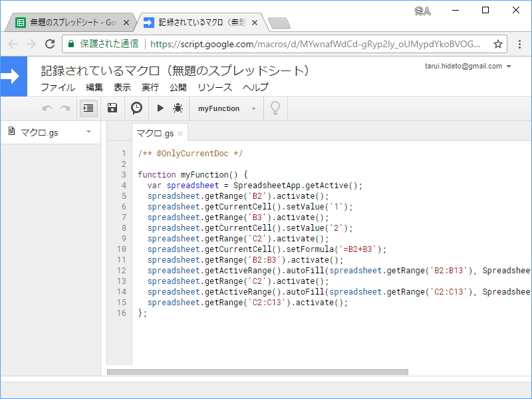Run the script with play icon
The width and height of the screenshot is (532, 399).
160,108
